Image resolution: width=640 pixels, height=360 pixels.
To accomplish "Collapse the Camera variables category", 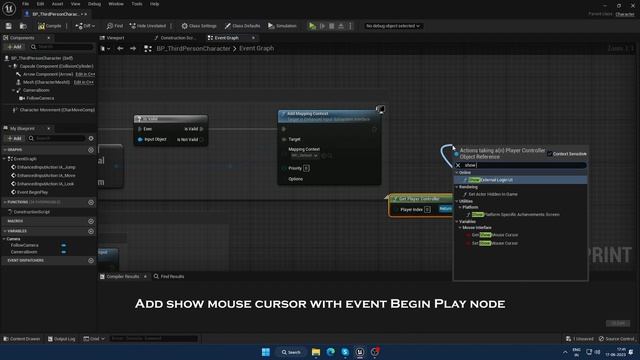I will tap(4, 239).
